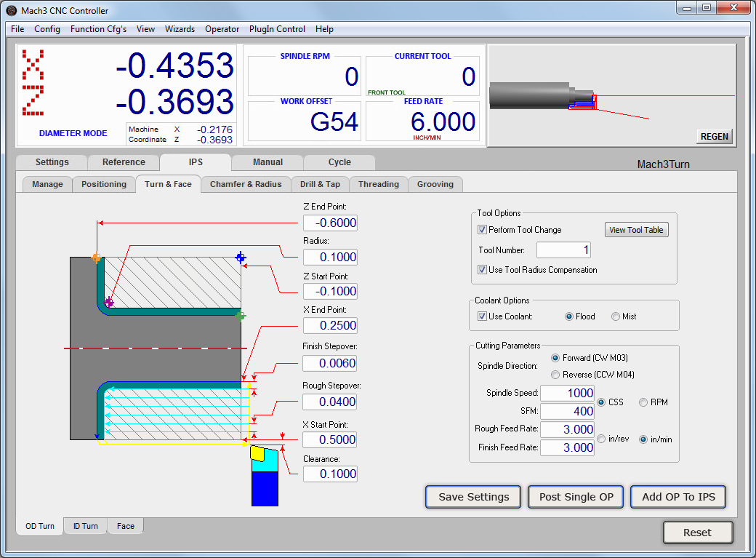
Task: Open the Chamfer & Radius sub-tab
Action: (x=246, y=184)
